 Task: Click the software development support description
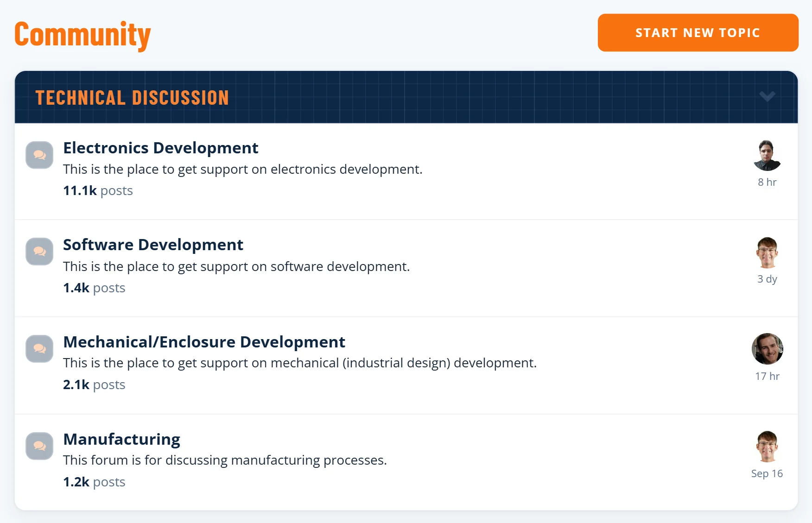[236, 267]
